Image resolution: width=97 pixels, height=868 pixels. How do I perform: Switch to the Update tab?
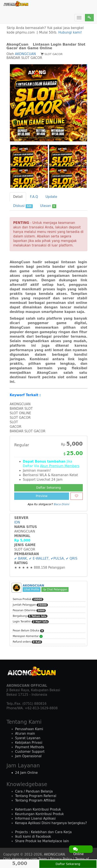(51, 196)
